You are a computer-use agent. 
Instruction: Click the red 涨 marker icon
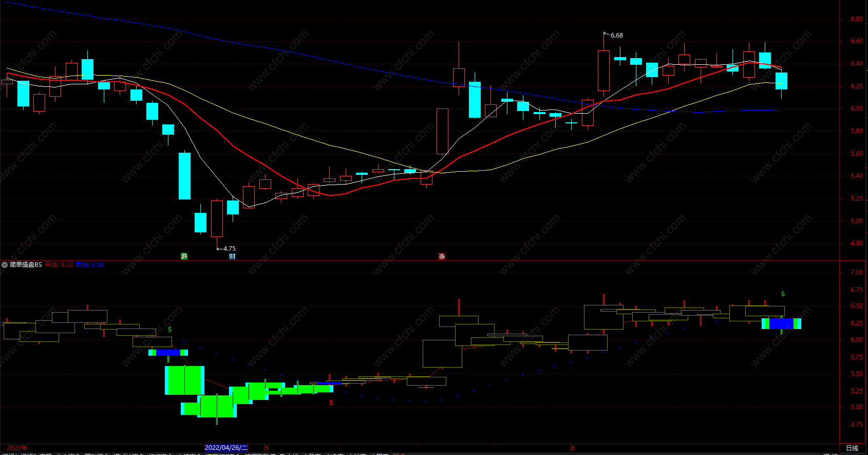click(x=442, y=256)
